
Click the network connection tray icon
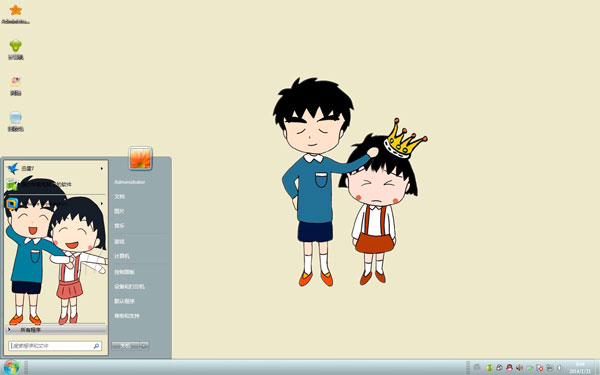point(549,368)
